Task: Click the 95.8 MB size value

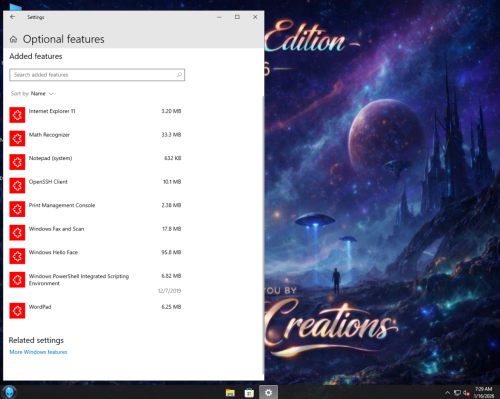Action: 171,252
